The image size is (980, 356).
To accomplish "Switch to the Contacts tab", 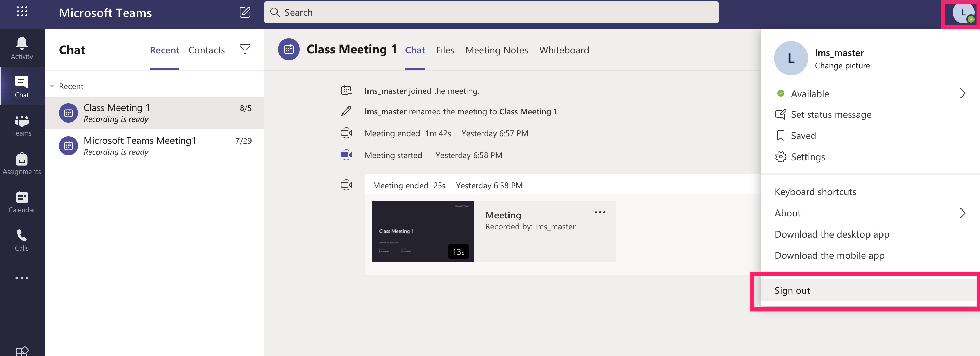I will pos(207,50).
